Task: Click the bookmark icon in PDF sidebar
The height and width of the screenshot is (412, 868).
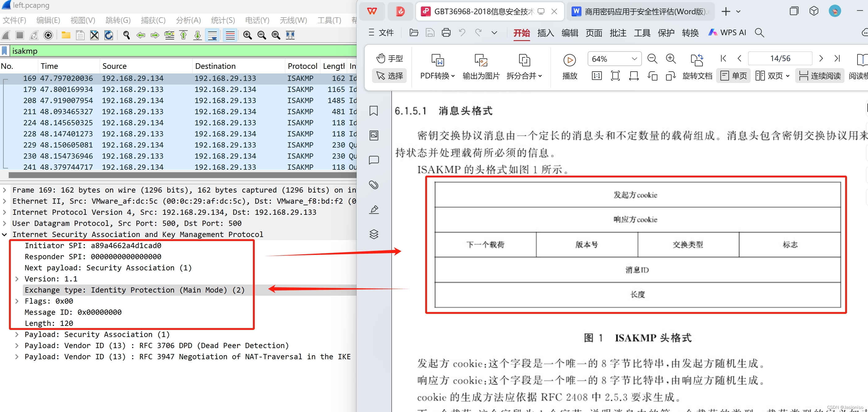Action: [374, 111]
